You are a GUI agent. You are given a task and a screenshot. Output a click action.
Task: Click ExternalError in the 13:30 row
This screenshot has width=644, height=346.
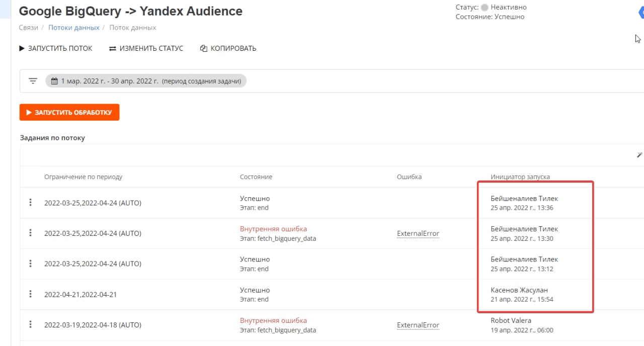click(x=418, y=233)
